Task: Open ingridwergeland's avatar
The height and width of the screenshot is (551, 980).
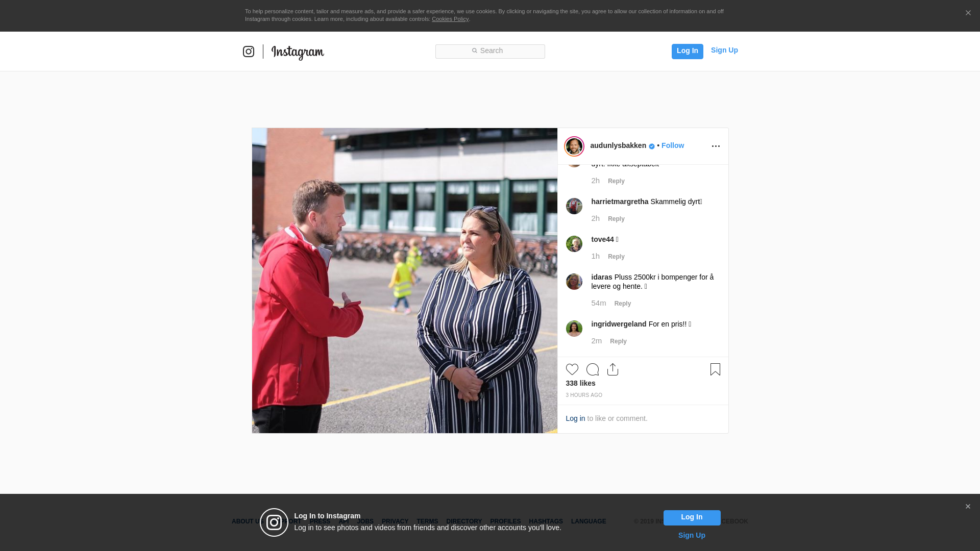Action: pyautogui.click(x=574, y=329)
